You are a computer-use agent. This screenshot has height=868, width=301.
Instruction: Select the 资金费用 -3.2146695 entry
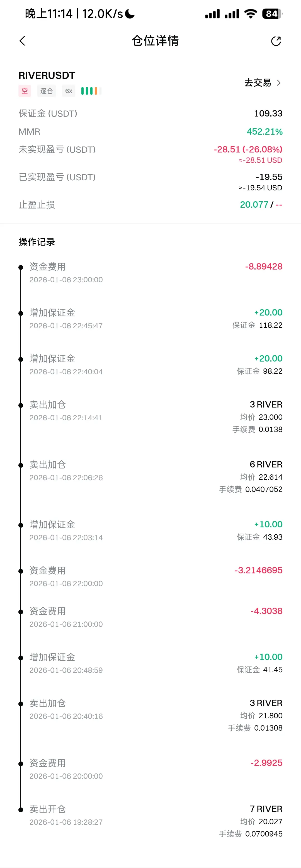coord(150,576)
